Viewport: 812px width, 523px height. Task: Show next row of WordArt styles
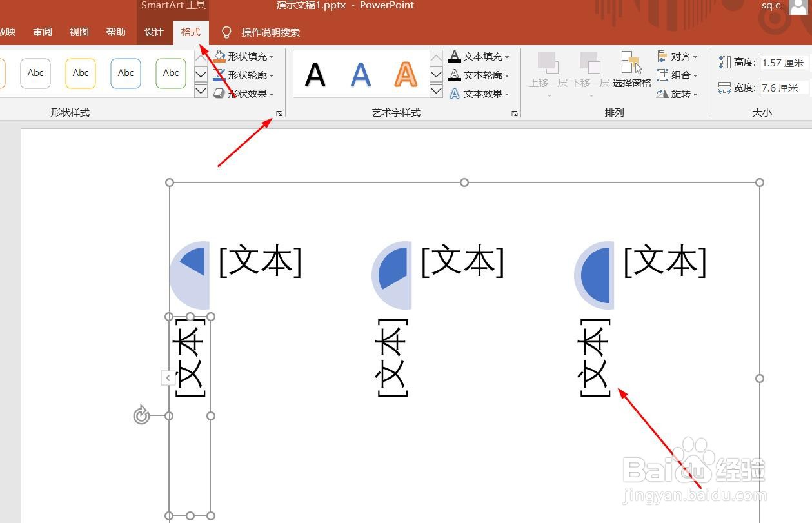(x=436, y=74)
